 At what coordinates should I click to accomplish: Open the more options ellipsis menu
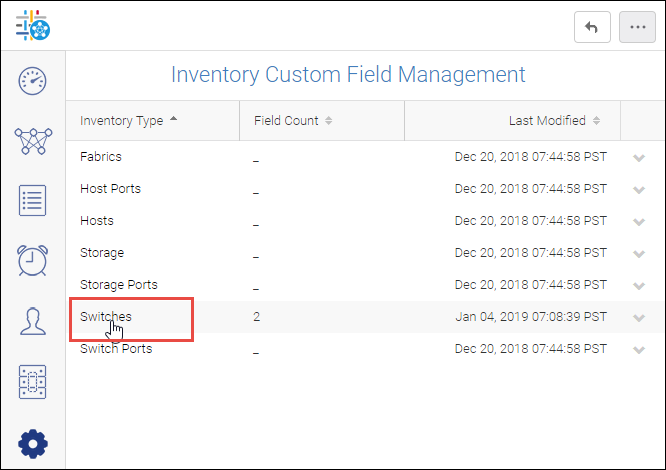point(637,28)
